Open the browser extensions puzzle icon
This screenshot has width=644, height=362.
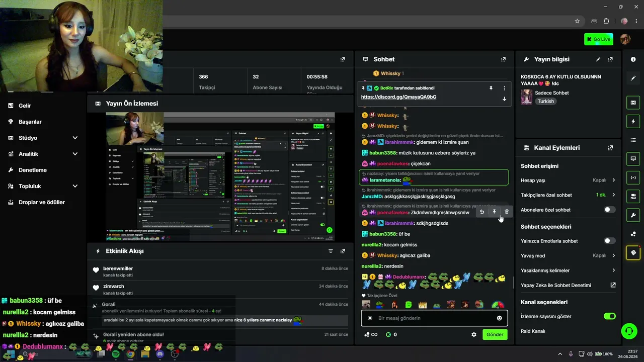pos(606,21)
